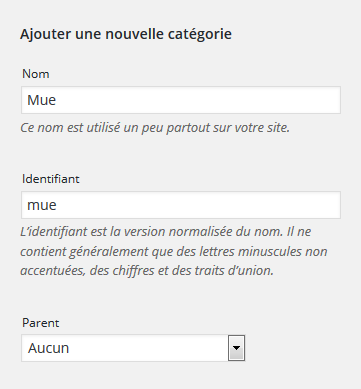Click the contient généralement que des lettres line

pyautogui.click(x=174, y=252)
